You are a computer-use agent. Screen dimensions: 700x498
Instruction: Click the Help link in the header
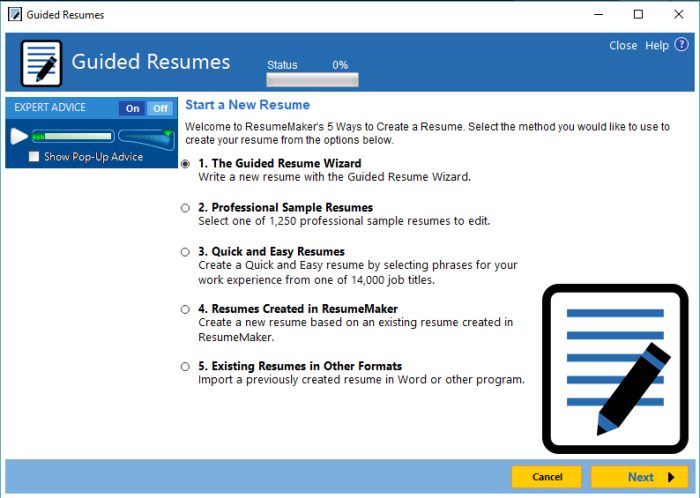(657, 46)
